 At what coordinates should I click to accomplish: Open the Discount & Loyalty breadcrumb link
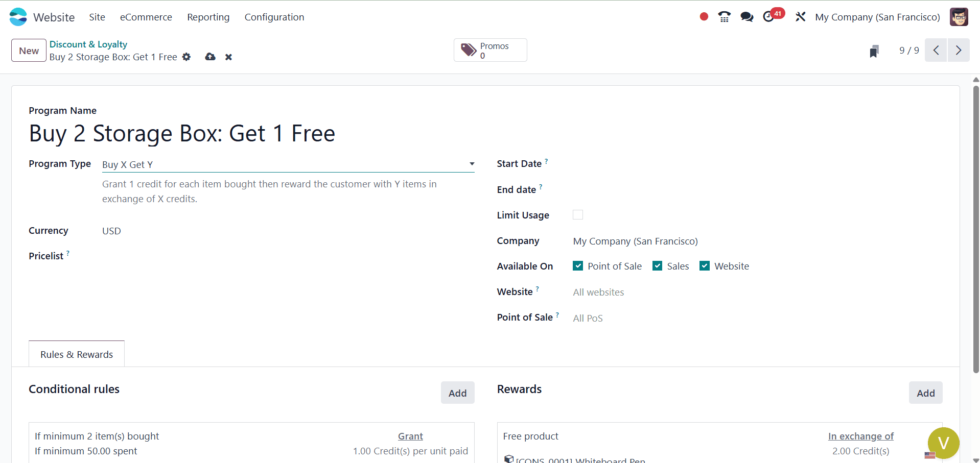pyautogui.click(x=88, y=44)
